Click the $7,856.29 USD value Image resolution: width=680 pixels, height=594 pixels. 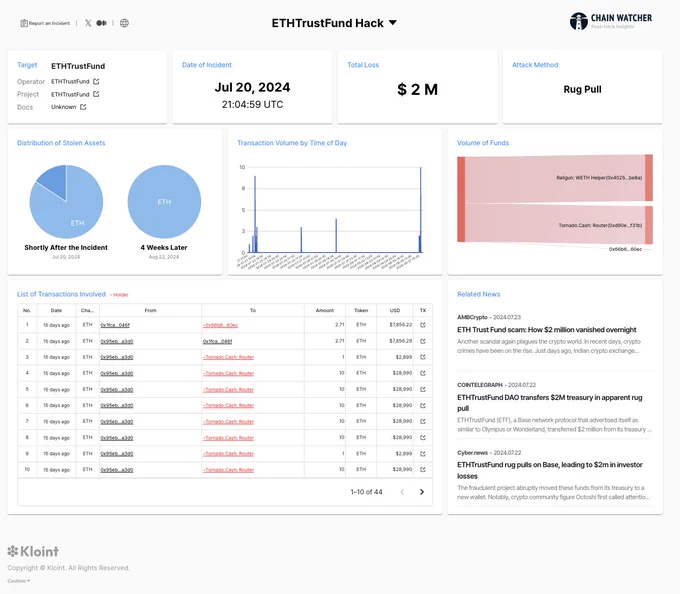pyautogui.click(x=400, y=341)
